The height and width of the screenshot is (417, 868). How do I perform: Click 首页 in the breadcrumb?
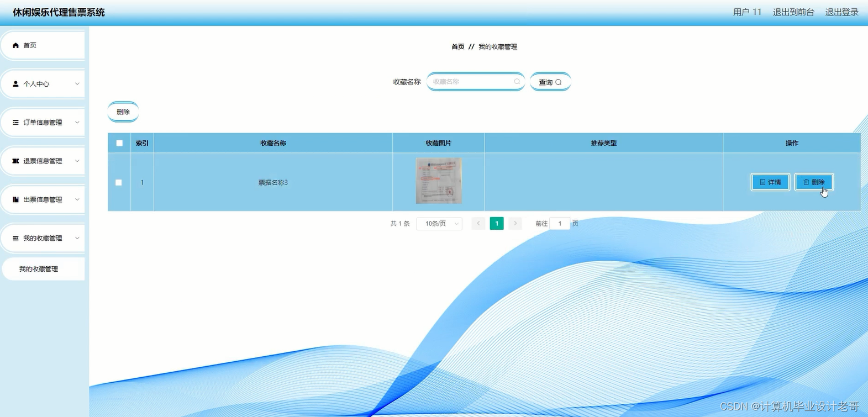tap(458, 47)
